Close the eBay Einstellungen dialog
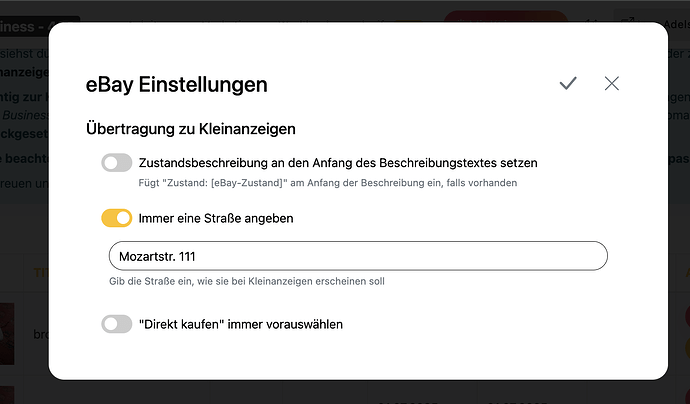The height and width of the screenshot is (404, 690). 611,83
